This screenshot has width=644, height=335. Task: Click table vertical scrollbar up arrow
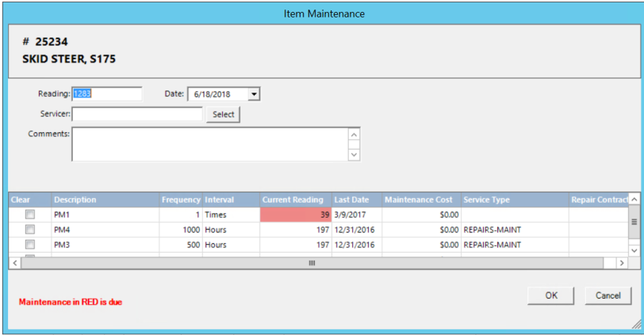pos(634,200)
